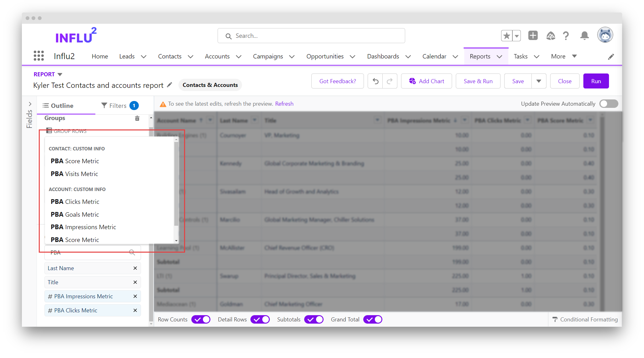This screenshot has height=358, width=644.
Task: Select PBA Goals Metric from list
Action: click(75, 214)
